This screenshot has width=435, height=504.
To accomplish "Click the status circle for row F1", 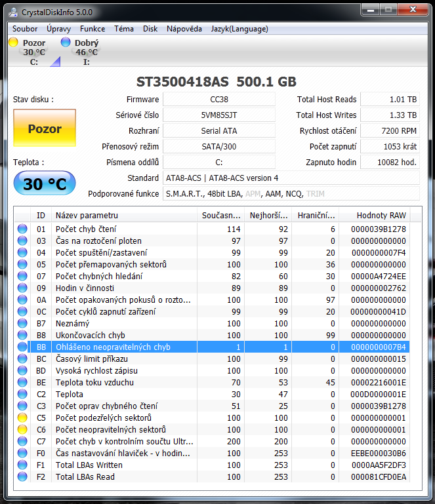I will click(22, 465).
